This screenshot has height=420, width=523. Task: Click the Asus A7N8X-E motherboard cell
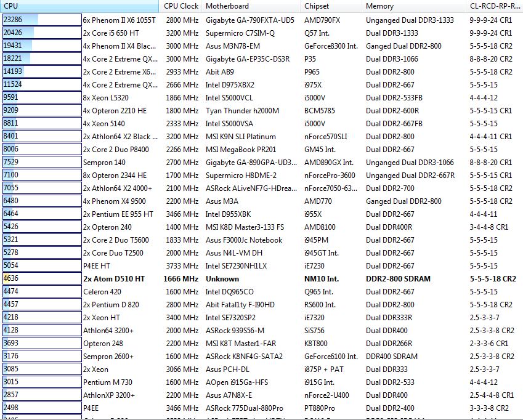(x=229, y=395)
